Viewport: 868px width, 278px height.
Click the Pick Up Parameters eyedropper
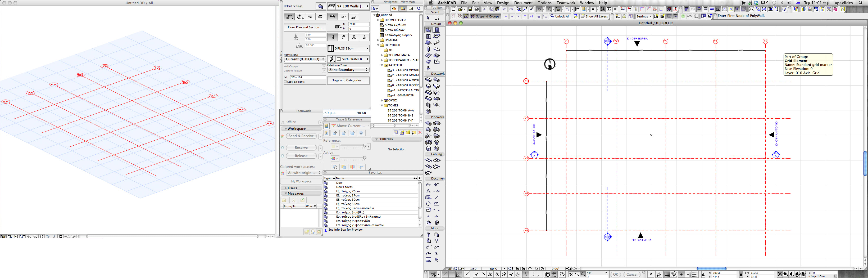click(525, 10)
